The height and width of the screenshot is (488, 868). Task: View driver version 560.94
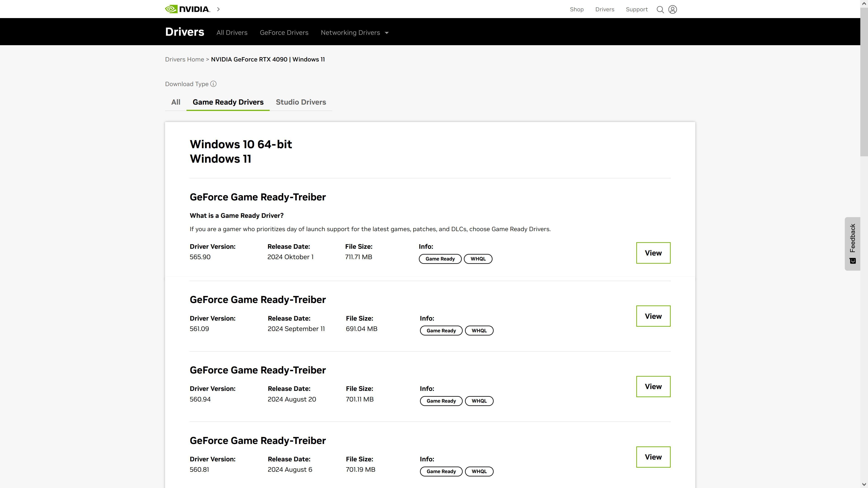tap(653, 386)
